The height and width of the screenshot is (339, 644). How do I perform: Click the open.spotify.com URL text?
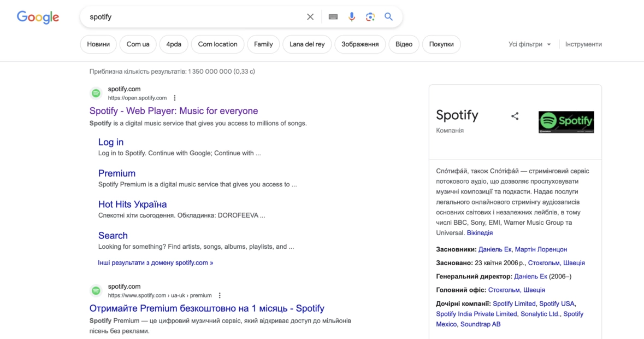click(137, 98)
